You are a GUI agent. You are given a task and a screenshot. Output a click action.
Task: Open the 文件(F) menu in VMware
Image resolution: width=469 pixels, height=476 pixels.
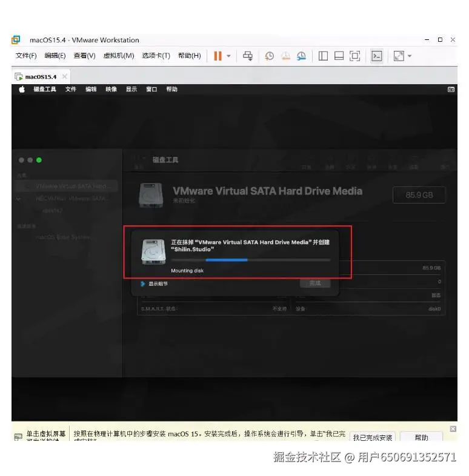coord(26,56)
